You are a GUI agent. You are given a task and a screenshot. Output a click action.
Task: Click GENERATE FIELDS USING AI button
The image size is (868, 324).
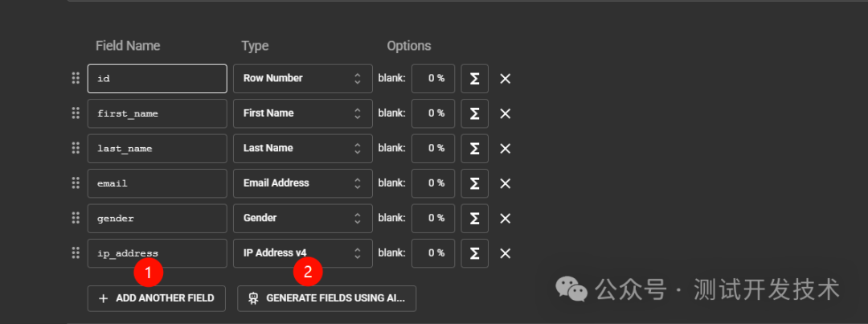click(326, 298)
